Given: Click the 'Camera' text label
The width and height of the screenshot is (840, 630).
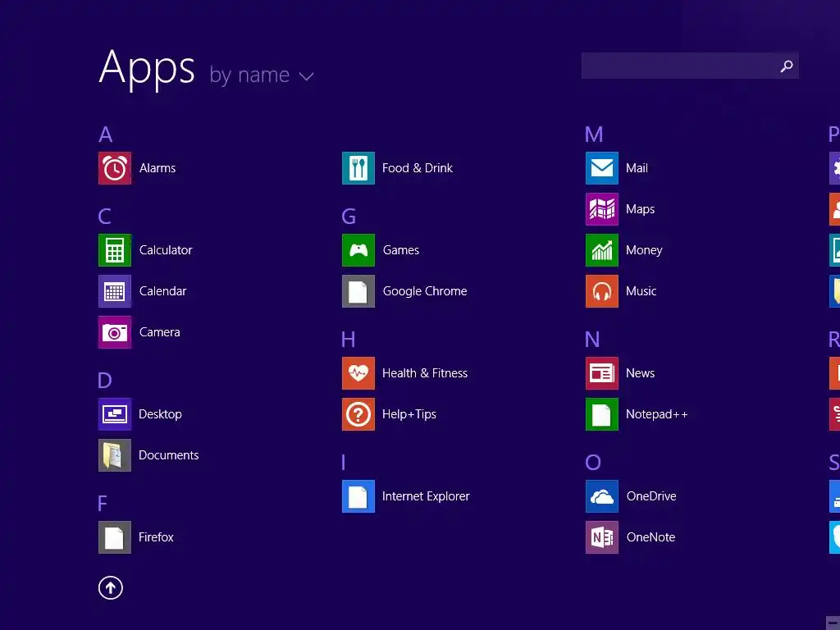Looking at the screenshot, I should 160,332.
